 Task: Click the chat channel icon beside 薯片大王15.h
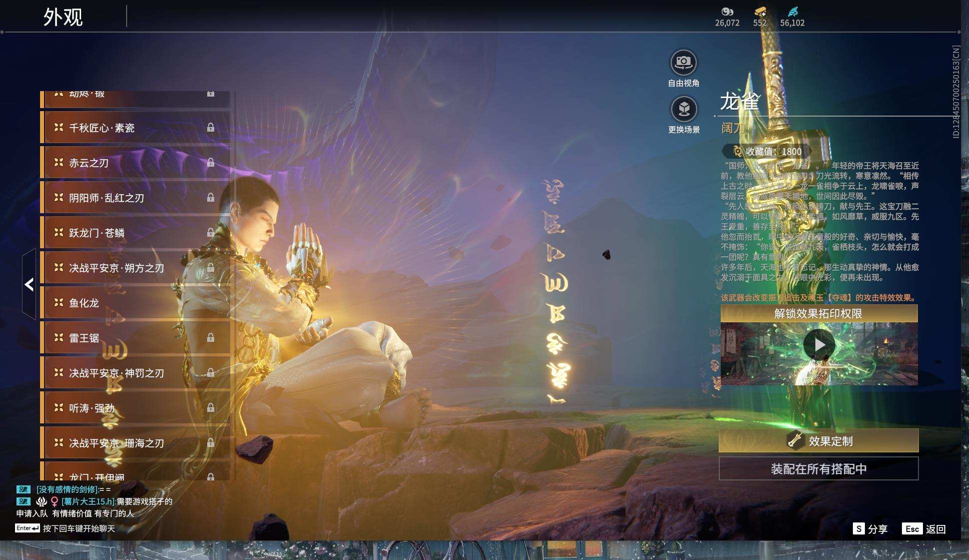click(24, 501)
